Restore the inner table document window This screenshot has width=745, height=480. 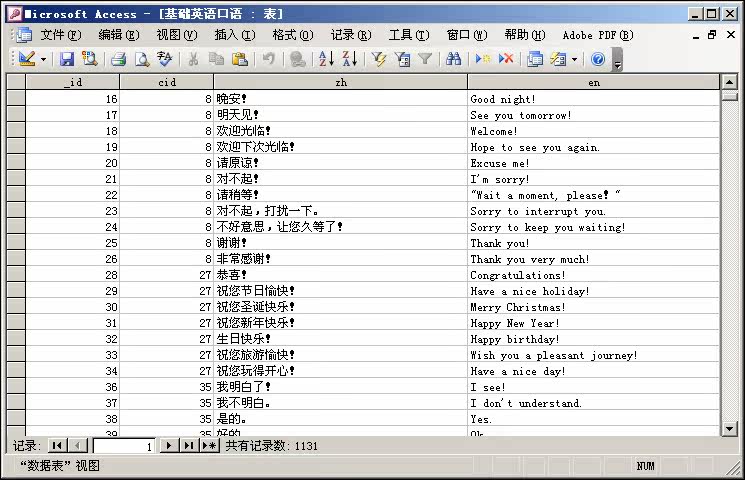point(712,35)
